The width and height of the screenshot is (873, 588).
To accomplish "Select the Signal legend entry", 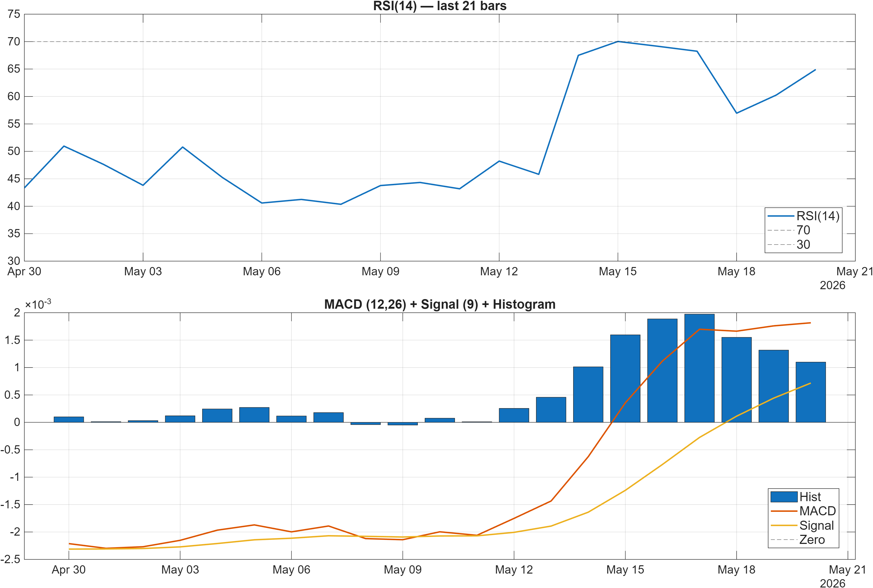I will point(802,525).
